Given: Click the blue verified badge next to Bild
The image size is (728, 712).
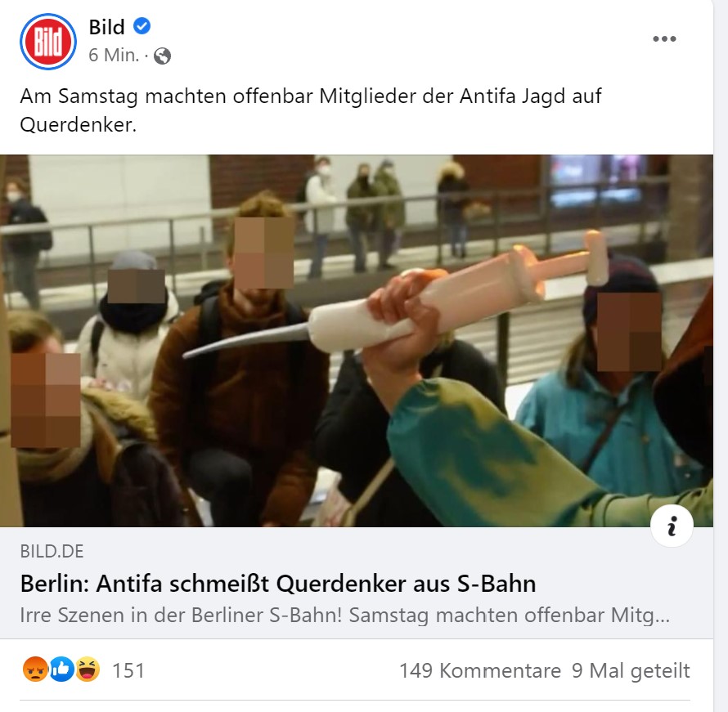Looking at the screenshot, I should pos(142,26).
